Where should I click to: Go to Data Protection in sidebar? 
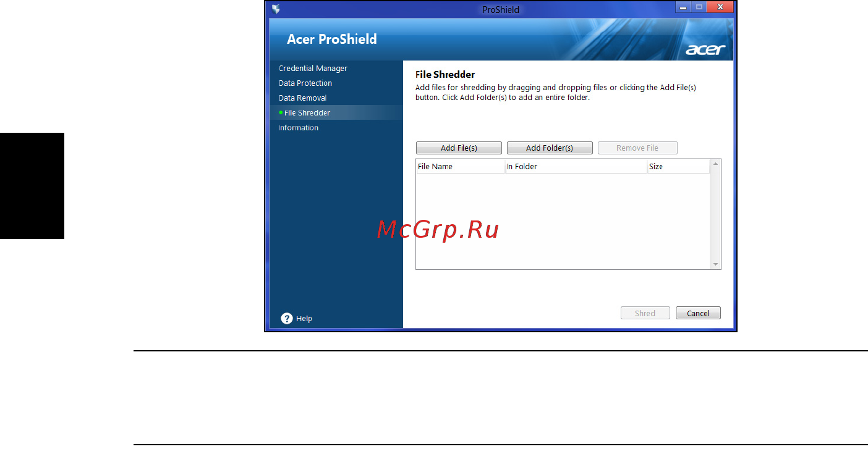pyautogui.click(x=305, y=83)
